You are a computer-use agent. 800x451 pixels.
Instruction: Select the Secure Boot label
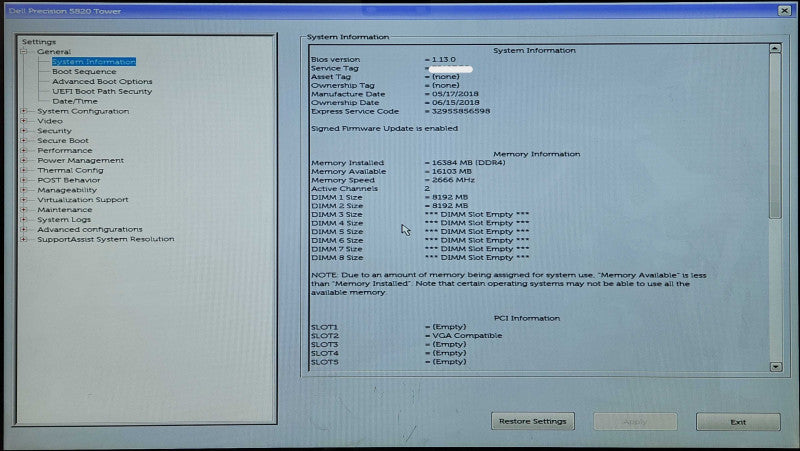[63, 140]
